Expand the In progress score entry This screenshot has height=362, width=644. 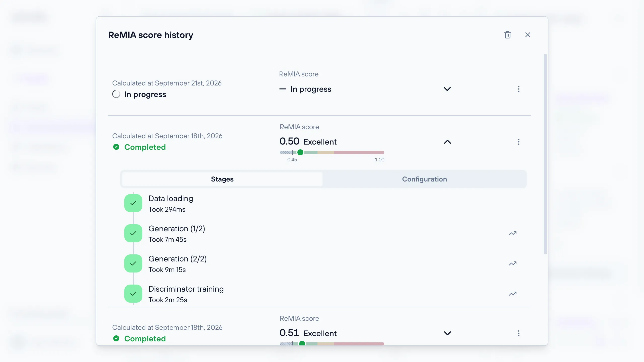point(447,89)
